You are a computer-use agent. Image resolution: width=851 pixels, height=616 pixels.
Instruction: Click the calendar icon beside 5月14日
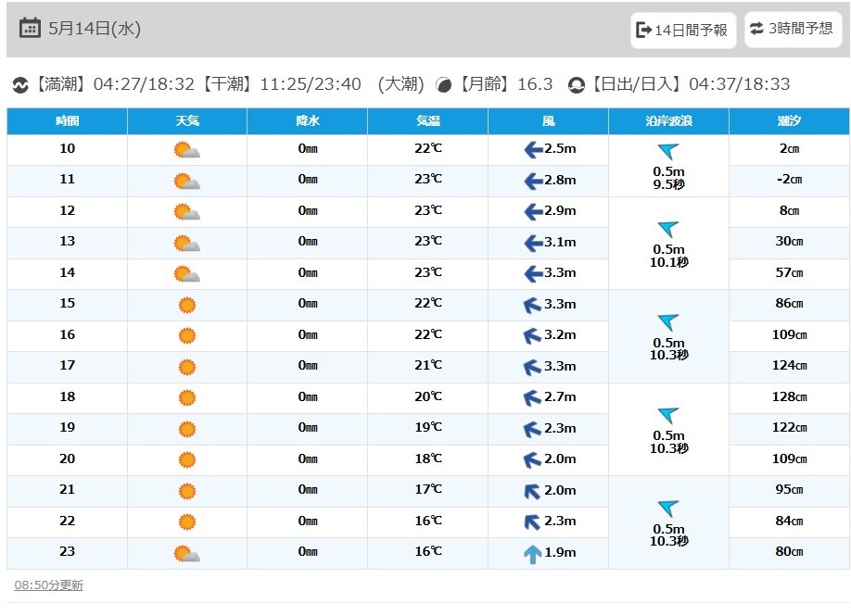tap(30, 28)
